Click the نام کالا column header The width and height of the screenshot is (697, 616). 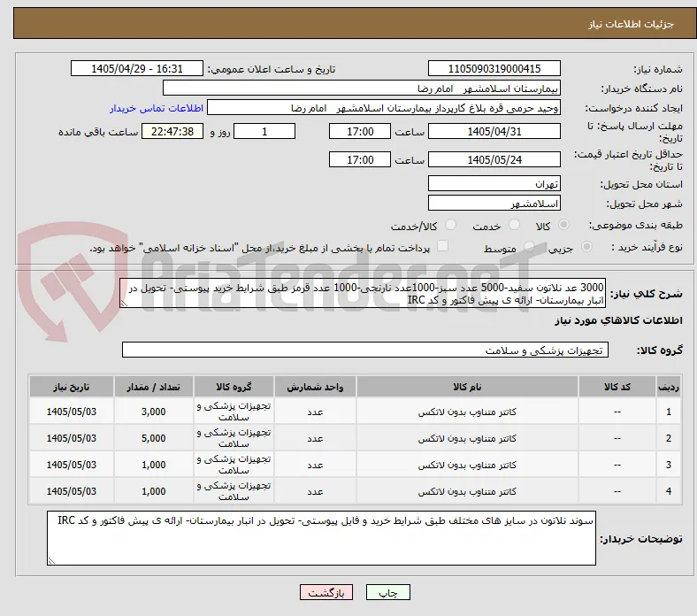click(467, 387)
